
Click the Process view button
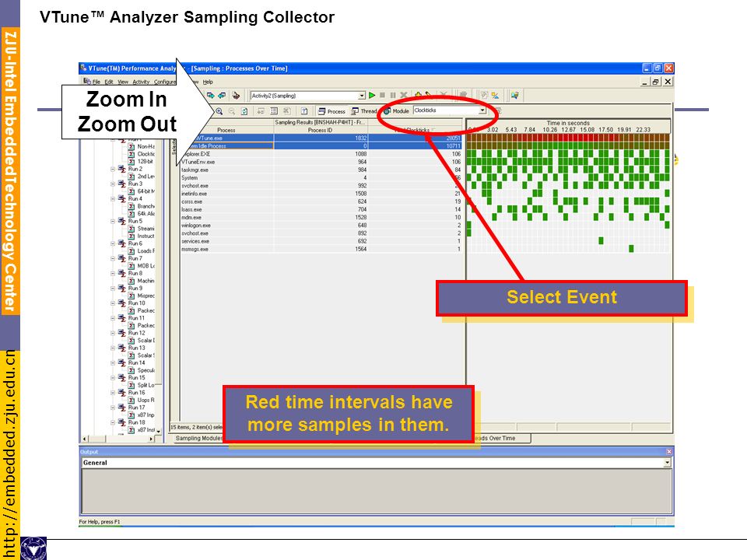tap(332, 111)
